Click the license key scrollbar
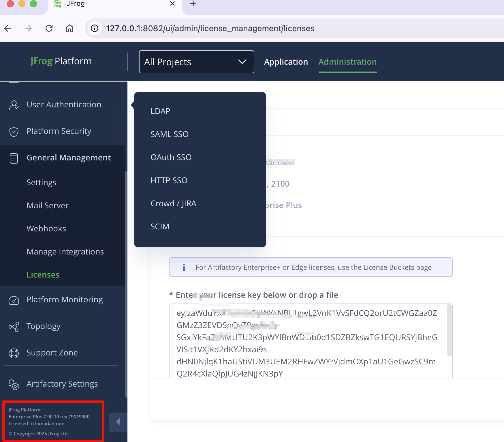The image size is (504, 442). tap(449, 331)
